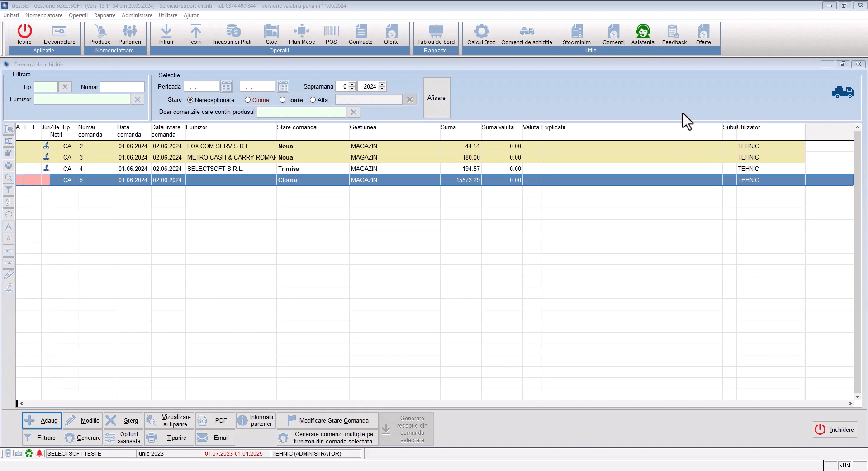Select the Ciorne status radio button
Viewport: 868px width, 471px height.
click(247, 100)
